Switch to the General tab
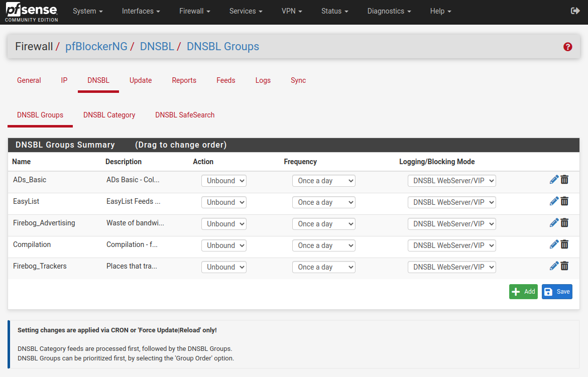The width and height of the screenshot is (588, 377). (x=29, y=81)
